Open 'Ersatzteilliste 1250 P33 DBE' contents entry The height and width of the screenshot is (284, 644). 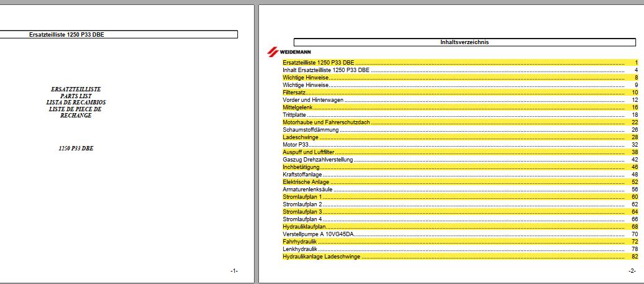click(x=460, y=63)
